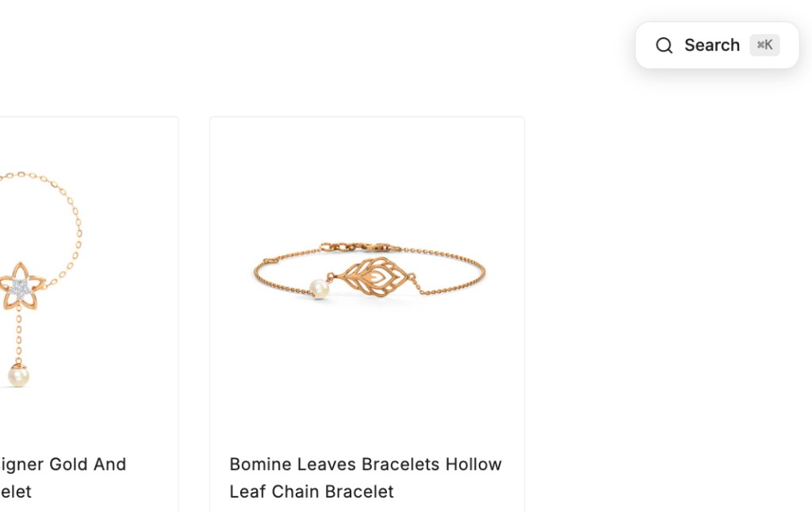Click the ⌘K shortcut badge

point(764,45)
